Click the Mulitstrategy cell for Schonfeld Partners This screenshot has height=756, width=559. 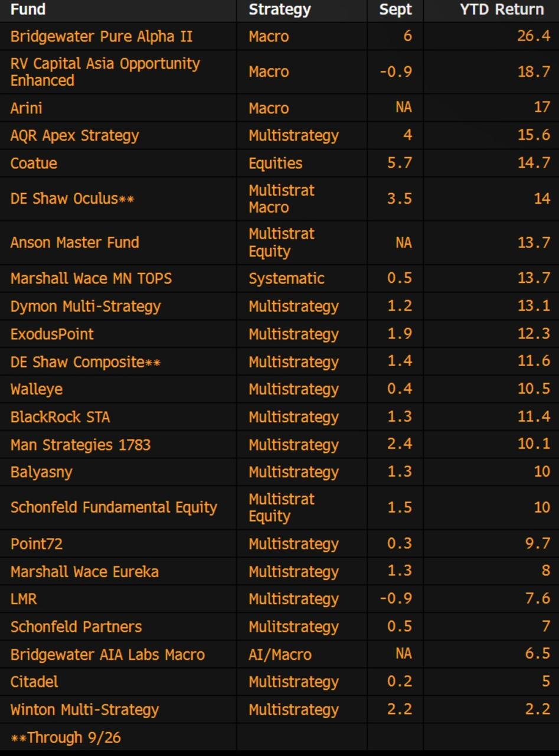[293, 627]
